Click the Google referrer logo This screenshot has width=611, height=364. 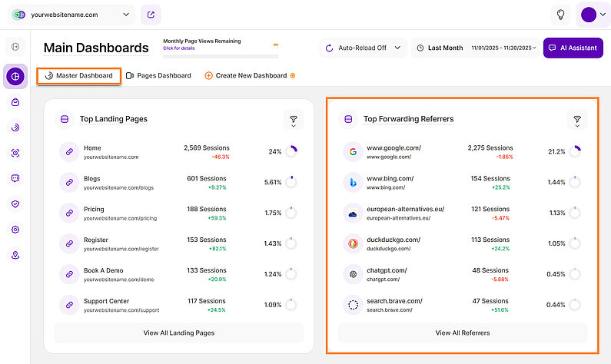[x=353, y=152]
